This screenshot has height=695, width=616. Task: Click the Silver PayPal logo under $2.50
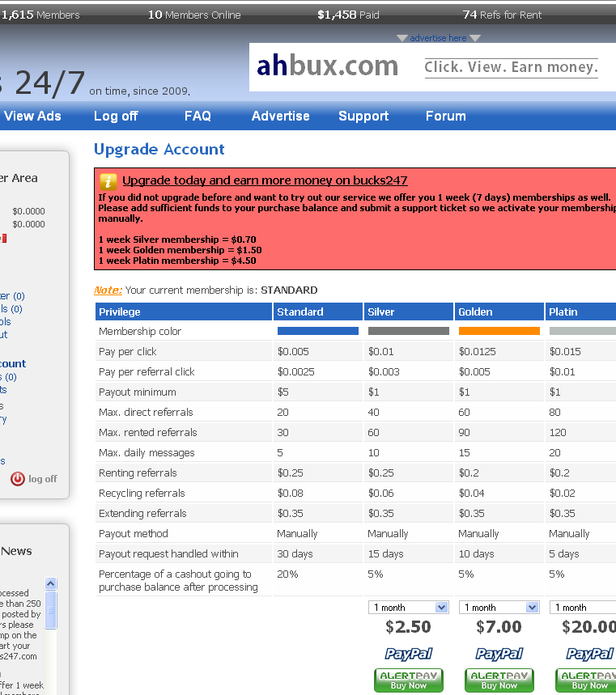(x=409, y=654)
